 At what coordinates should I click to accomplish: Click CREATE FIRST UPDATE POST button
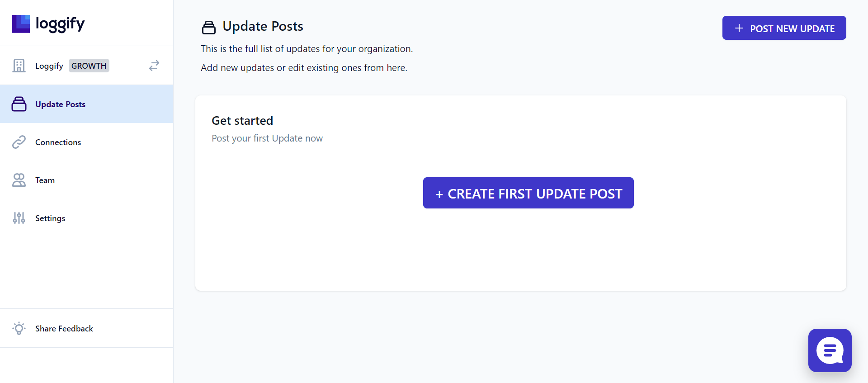(528, 193)
